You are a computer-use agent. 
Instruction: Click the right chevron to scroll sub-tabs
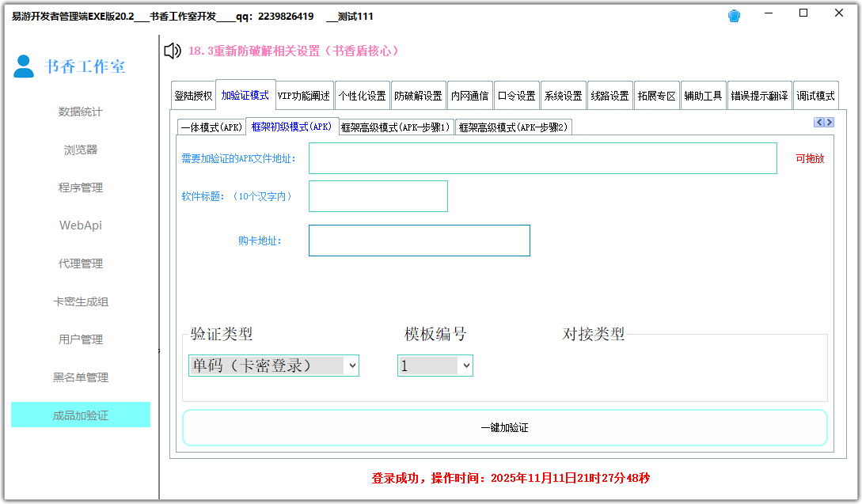830,122
